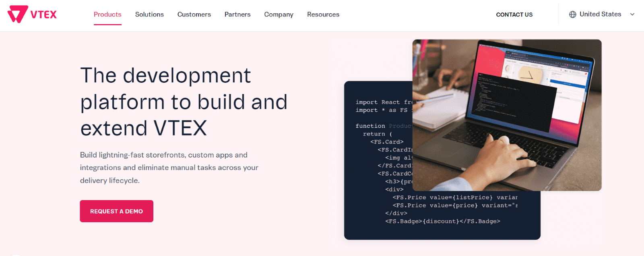Click the 'Build lightning-fast storefronts' paragraph
This screenshot has width=644, height=256.
pyautogui.click(x=169, y=168)
